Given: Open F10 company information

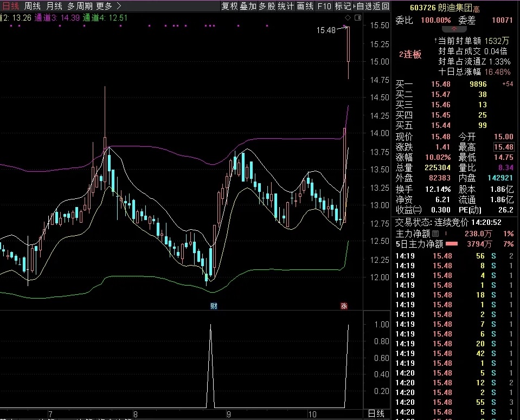Looking at the screenshot, I should (324, 6).
